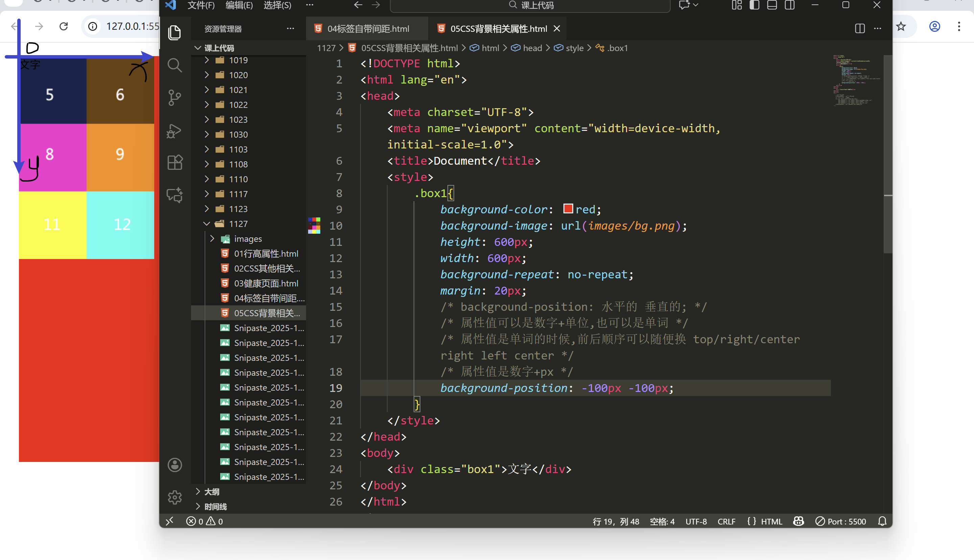Close the 05CSS背景相关属性.html tab
The image size is (974, 560).
(557, 28)
